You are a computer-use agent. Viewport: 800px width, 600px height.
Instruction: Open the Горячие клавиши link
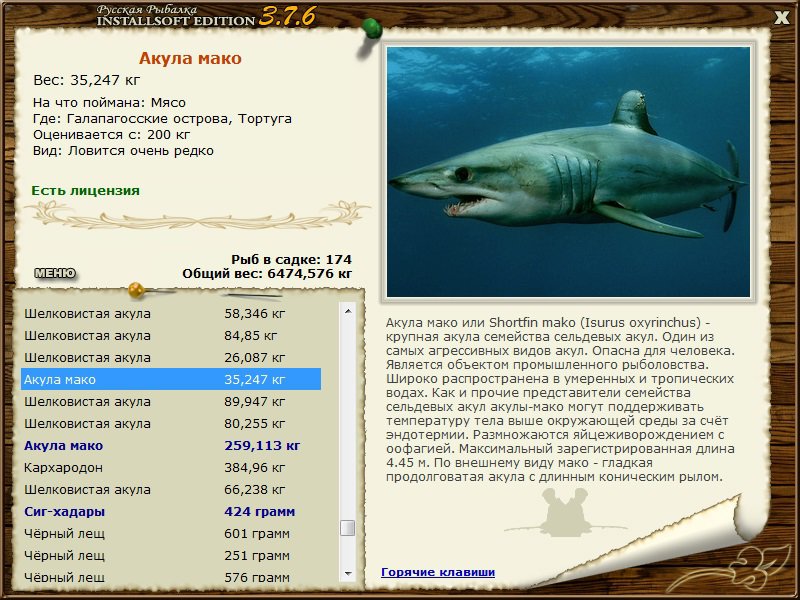coord(438,572)
